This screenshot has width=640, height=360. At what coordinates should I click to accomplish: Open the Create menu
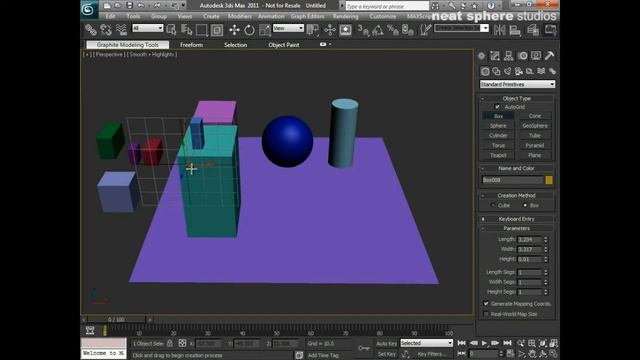tap(211, 17)
